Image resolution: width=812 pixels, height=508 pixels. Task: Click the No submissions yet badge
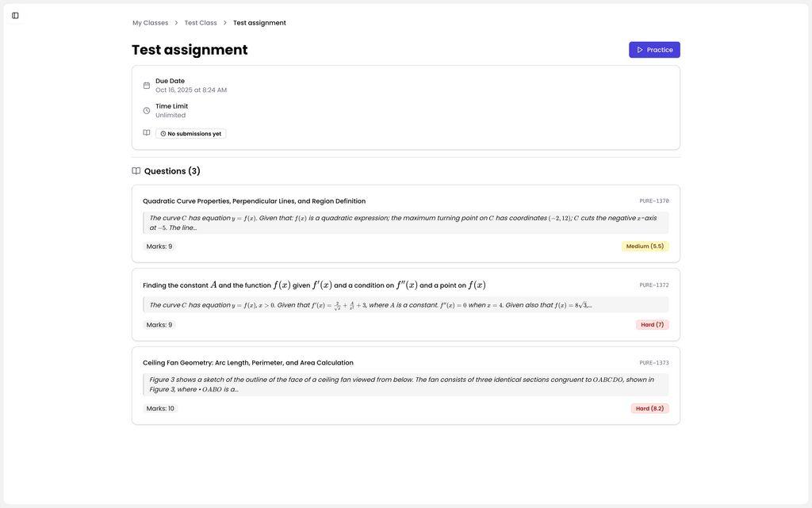(x=191, y=134)
